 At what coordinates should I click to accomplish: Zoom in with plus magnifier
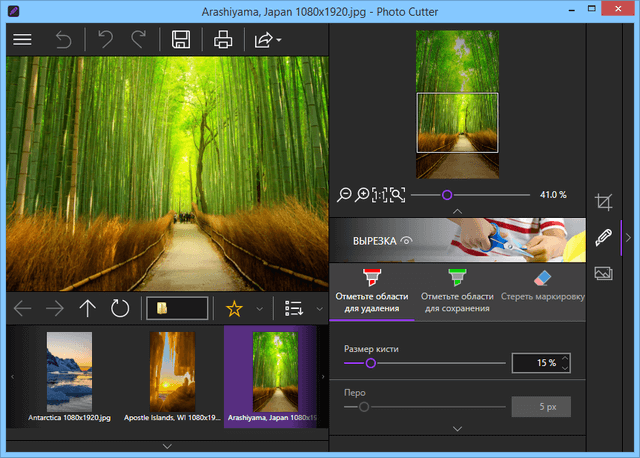362,195
